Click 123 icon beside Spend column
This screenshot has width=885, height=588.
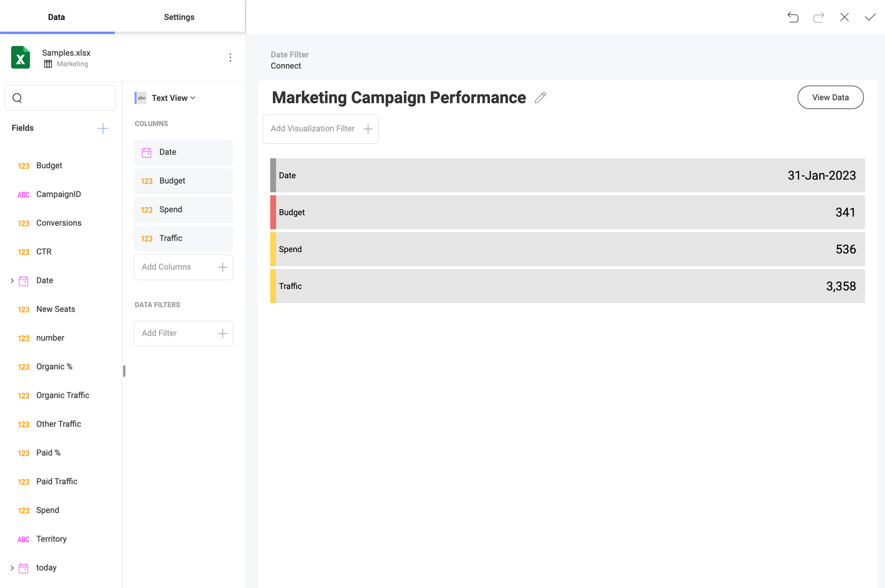147,210
